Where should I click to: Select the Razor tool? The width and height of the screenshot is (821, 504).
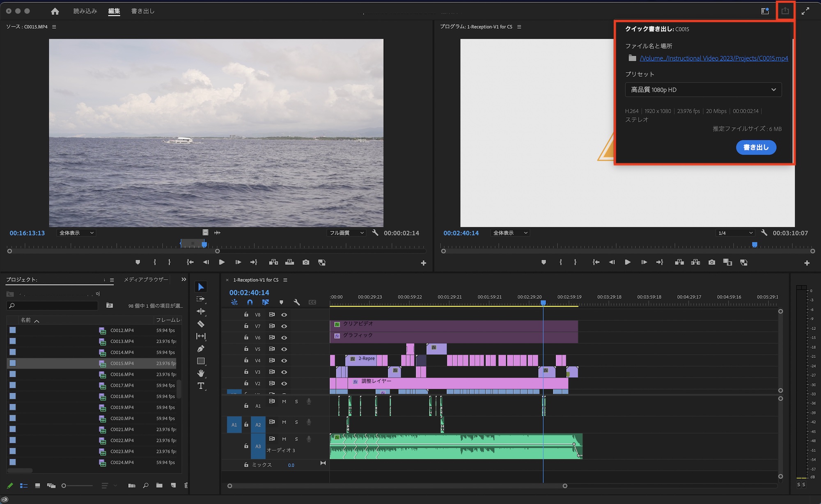[x=201, y=324]
